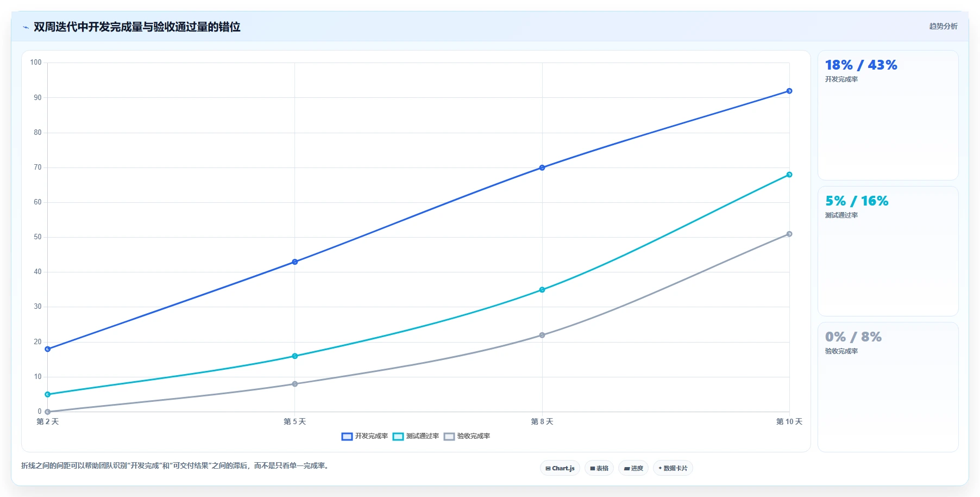Image resolution: width=980 pixels, height=497 pixels.
Task: Select the 表格 tag button
Action: [x=599, y=468]
